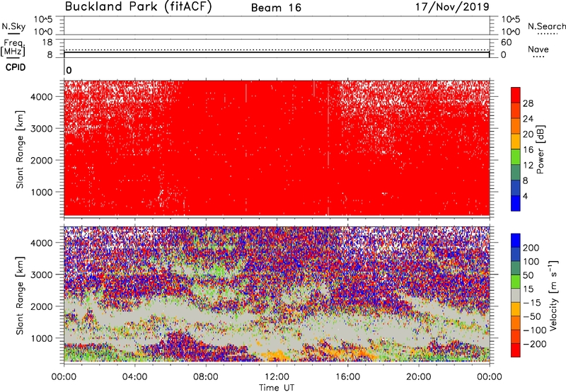The height and width of the screenshot is (392, 566).
Task: Click the '08:00' time axis label
Action: [205, 377]
